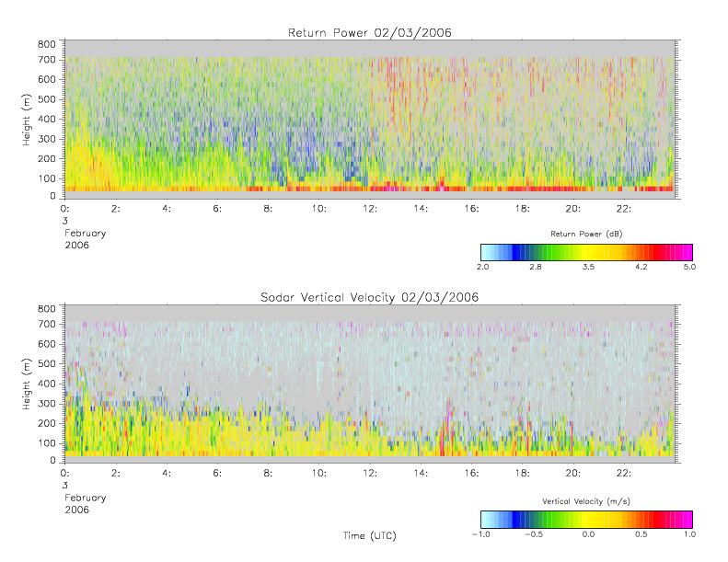
Task: Click the 3.5 tick on Return Power colorbar
Action: pos(588,267)
